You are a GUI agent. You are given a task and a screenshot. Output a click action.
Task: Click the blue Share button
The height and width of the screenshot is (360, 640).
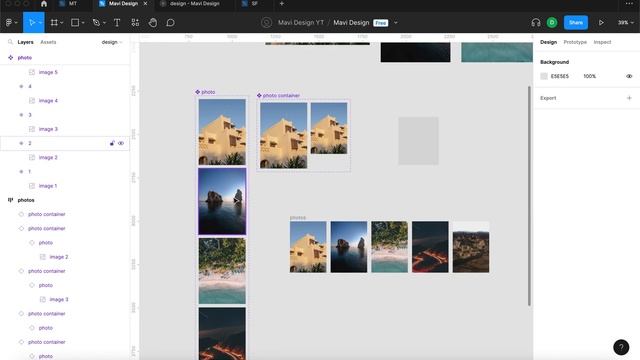pyautogui.click(x=576, y=23)
